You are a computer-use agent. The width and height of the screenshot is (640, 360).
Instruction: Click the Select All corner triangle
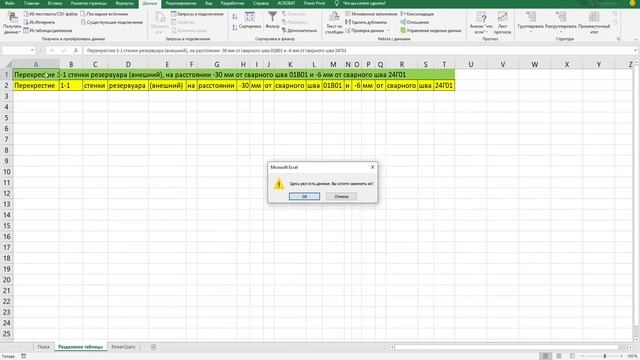point(8,64)
